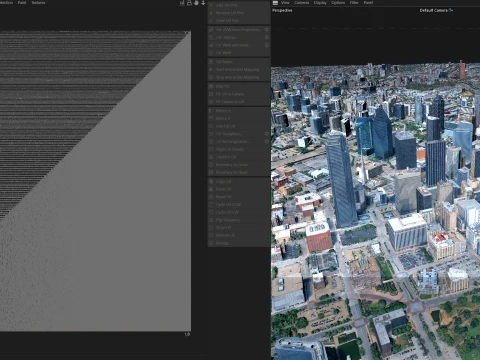
Task: Open the viewport Options menu
Action: pyautogui.click(x=338, y=2)
